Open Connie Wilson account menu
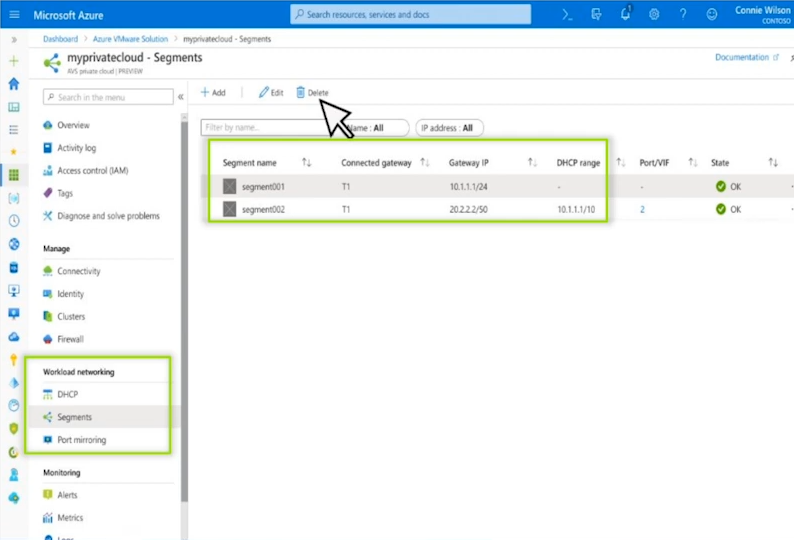 click(x=762, y=15)
